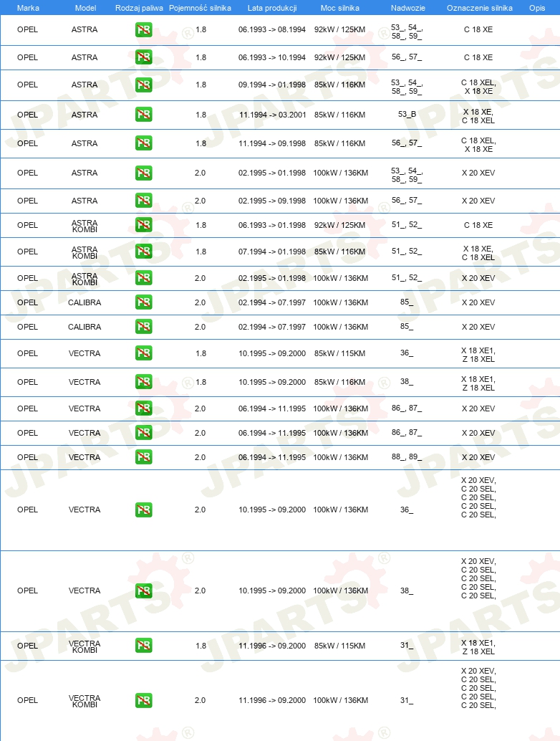The image size is (560, 741).
Task: Click the Model column header
Action: [85, 8]
